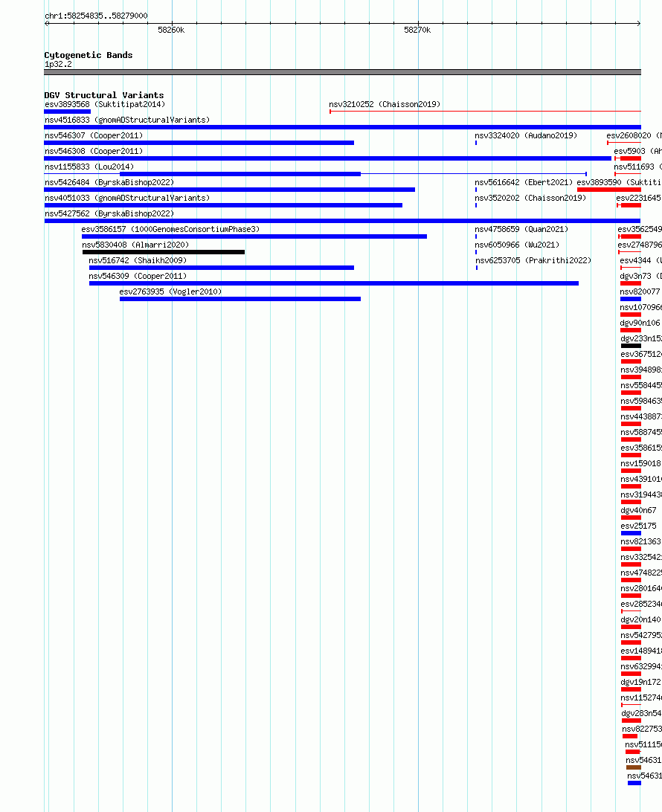This screenshot has height=812, width=662.
Task: Click nsv516742 (Shaikh2009) label
Action: [138, 260]
